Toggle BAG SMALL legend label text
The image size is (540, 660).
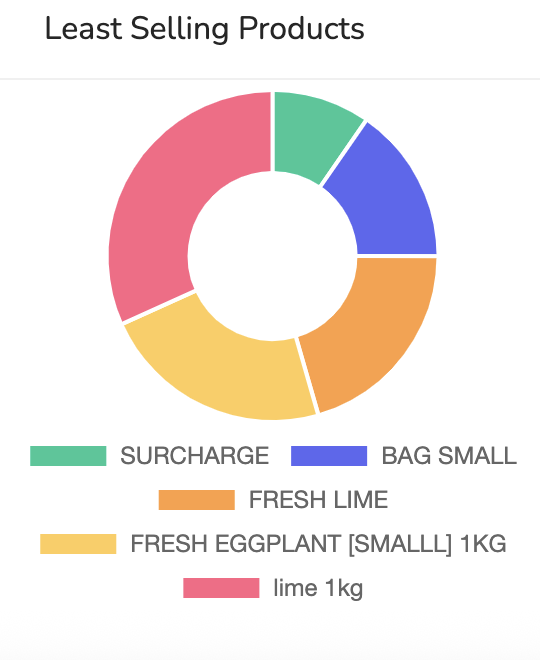pos(449,456)
